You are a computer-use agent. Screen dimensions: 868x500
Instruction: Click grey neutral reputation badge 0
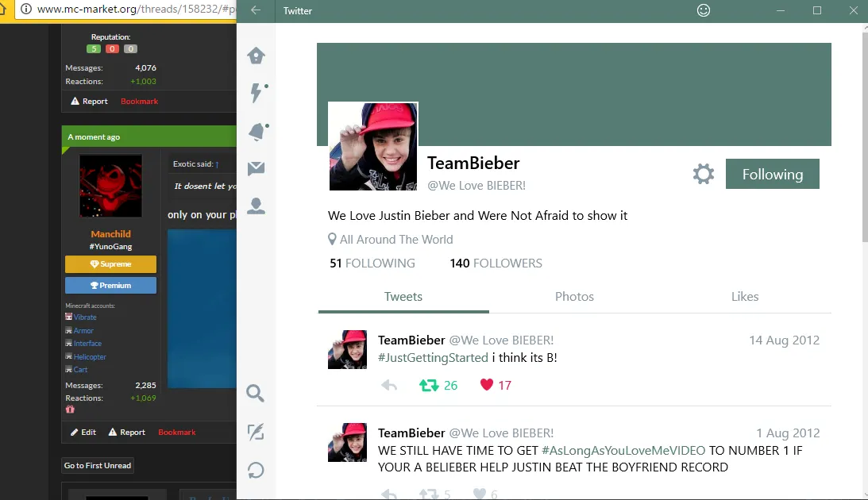(130, 48)
